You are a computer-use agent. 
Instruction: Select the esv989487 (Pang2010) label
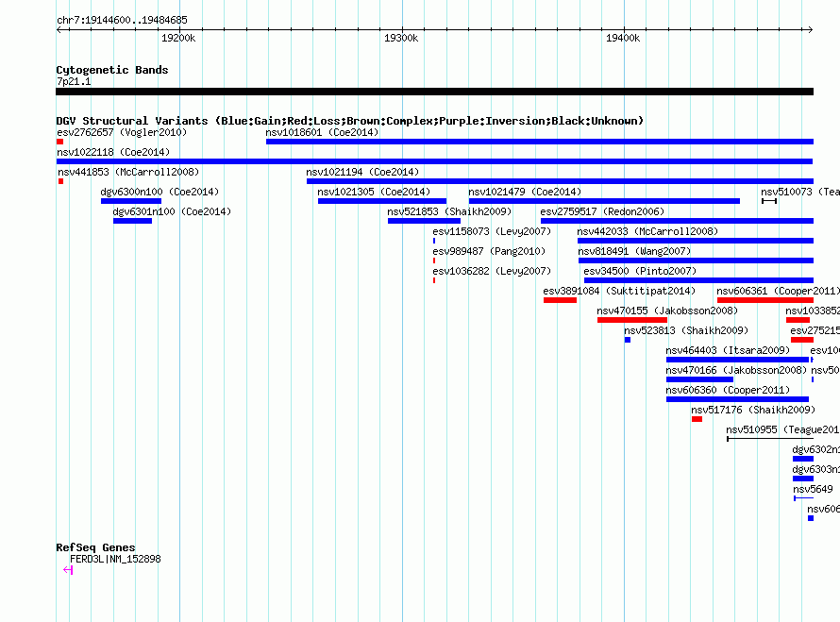coord(489,251)
